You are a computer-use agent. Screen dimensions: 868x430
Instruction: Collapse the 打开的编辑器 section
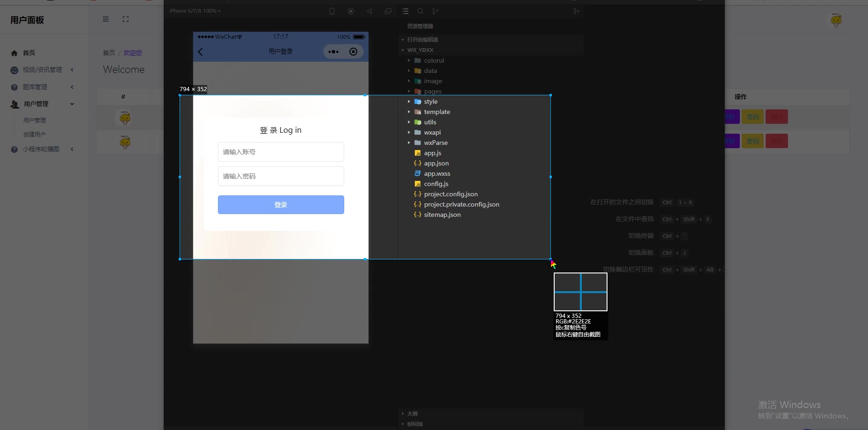pos(403,40)
